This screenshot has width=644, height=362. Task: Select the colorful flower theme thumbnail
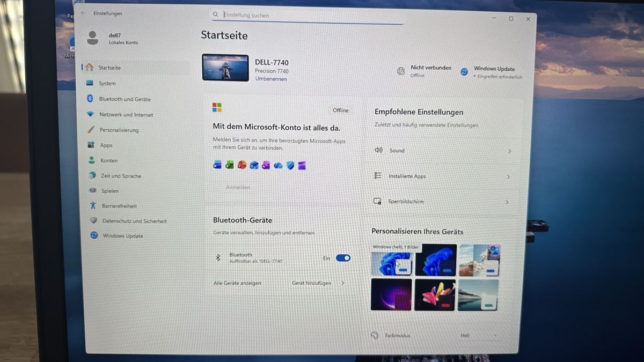[x=435, y=294]
